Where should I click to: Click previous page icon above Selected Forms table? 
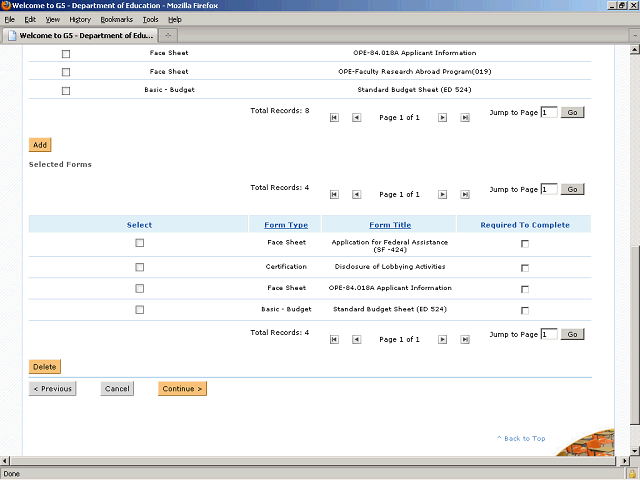pos(356,194)
